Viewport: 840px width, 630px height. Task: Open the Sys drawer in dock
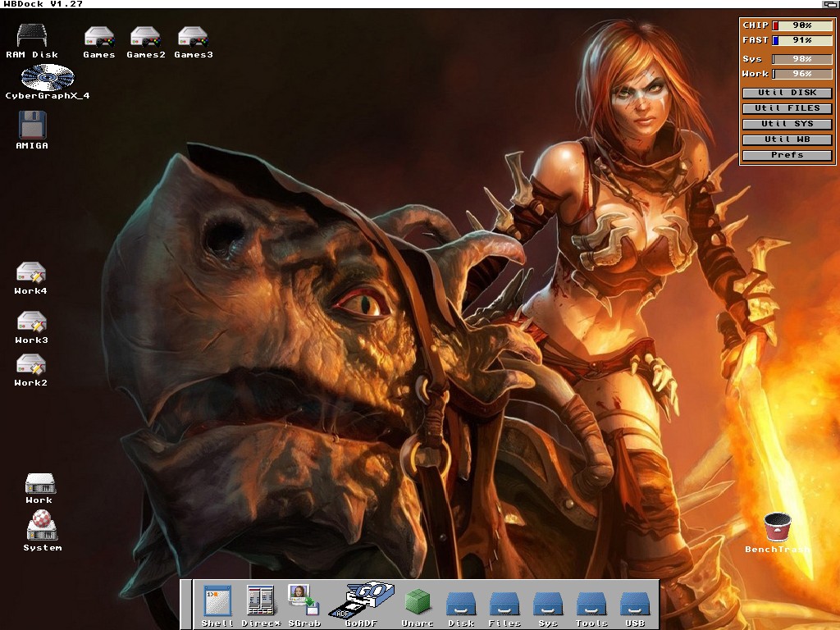[548, 604]
